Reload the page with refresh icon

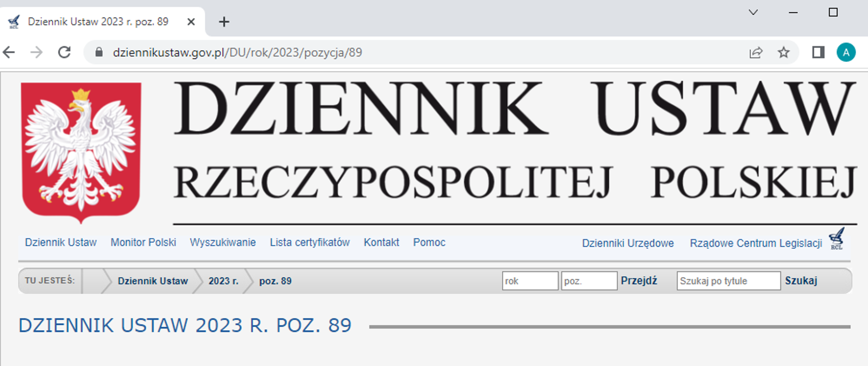coord(65,52)
